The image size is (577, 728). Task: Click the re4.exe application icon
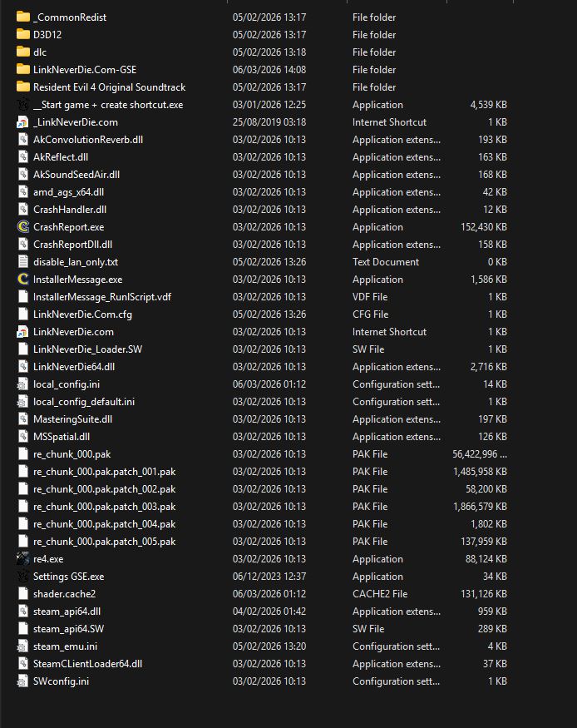coord(23,559)
